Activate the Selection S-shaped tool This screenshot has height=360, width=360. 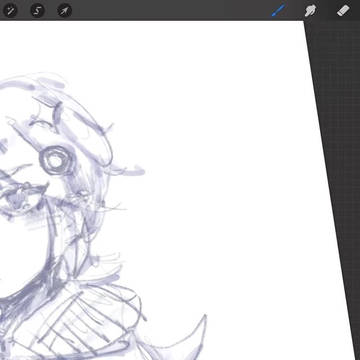click(x=37, y=11)
